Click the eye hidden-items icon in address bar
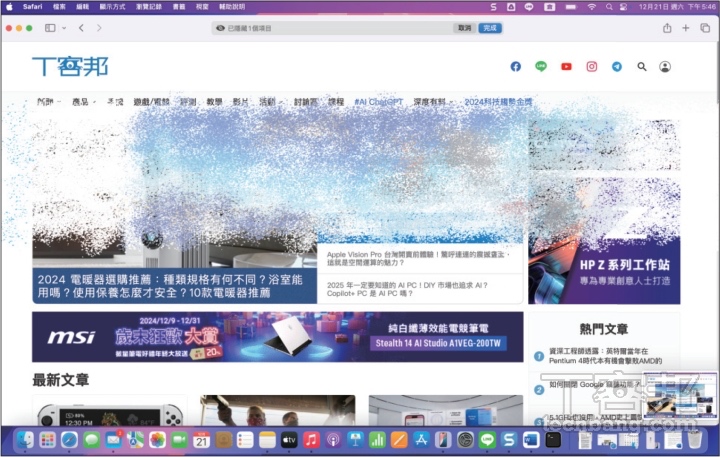 [x=220, y=28]
